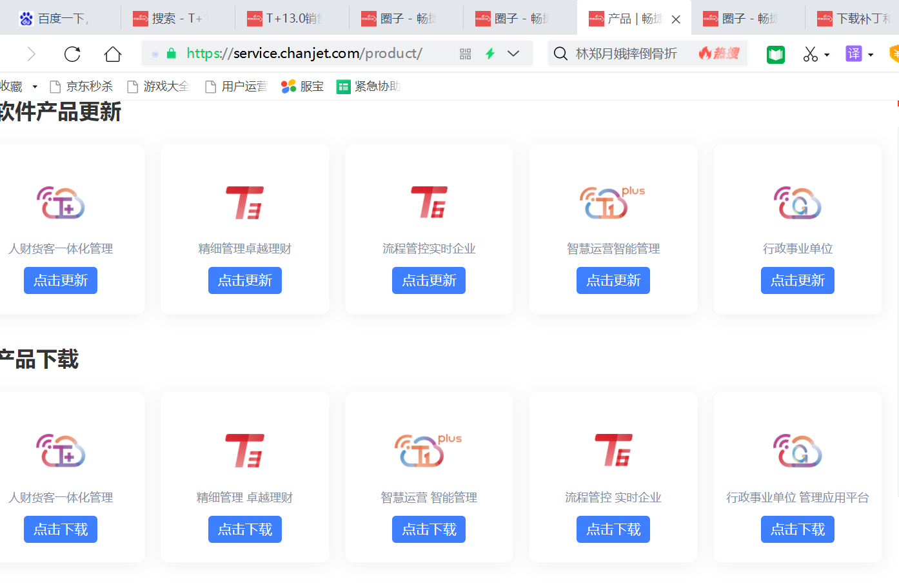Click the T1 plus logo in download section
The height and width of the screenshot is (588, 899).
pos(428,450)
